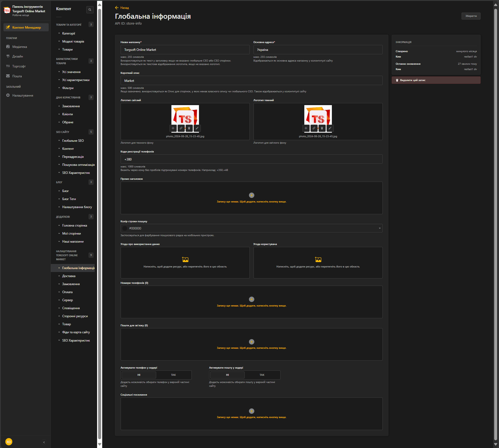Click the search icon in Контент panel
This screenshot has width=499, height=448.
coord(90,10)
